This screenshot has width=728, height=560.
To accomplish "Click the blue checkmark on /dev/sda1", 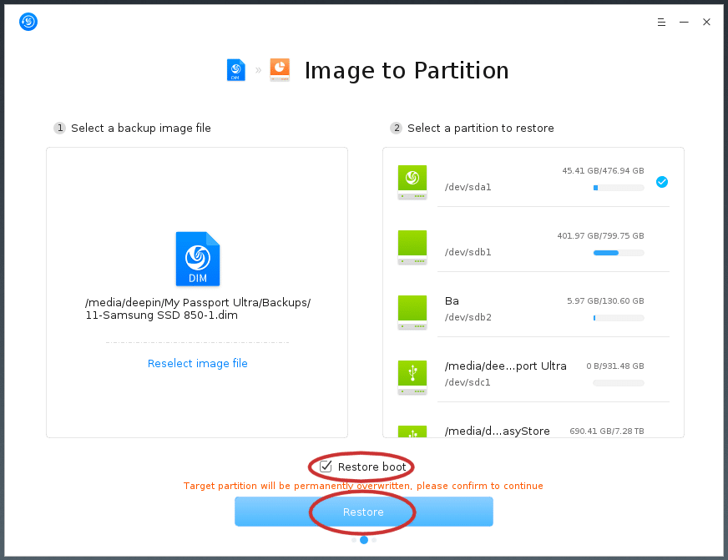I will [x=662, y=182].
